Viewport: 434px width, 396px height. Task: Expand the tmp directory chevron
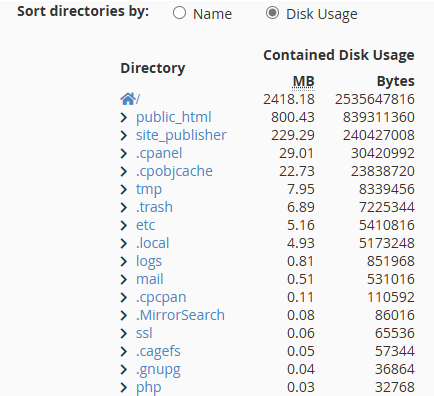(124, 189)
